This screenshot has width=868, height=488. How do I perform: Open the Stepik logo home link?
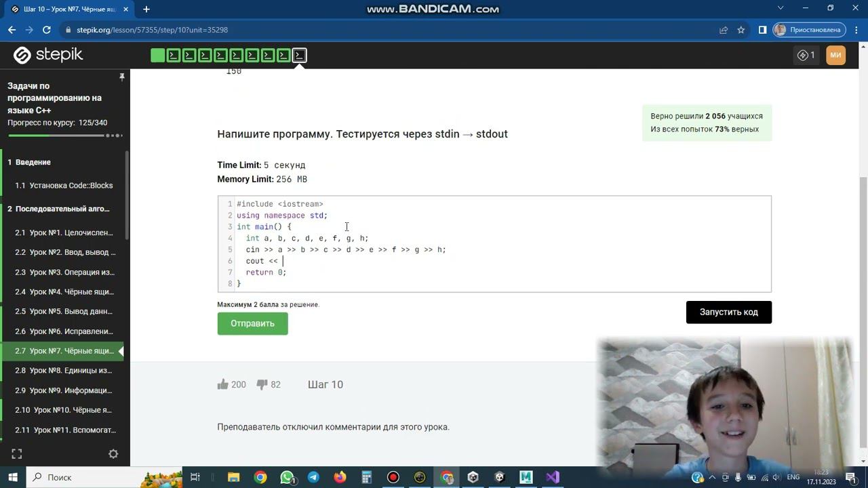(x=48, y=55)
